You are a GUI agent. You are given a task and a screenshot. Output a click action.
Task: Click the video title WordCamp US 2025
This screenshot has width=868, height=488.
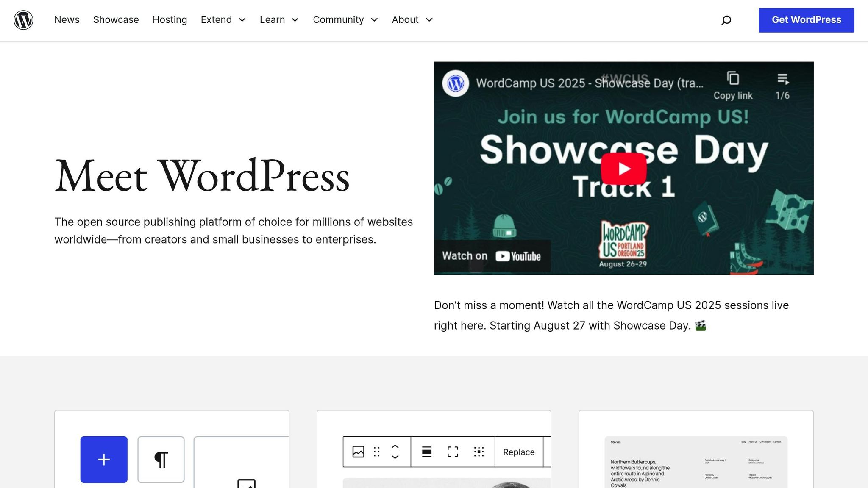(589, 83)
